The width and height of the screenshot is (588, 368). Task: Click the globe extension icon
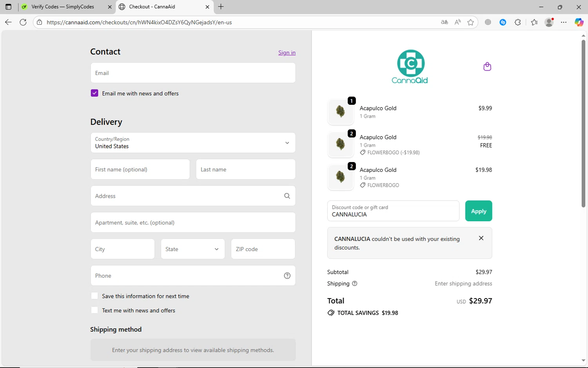click(x=488, y=22)
